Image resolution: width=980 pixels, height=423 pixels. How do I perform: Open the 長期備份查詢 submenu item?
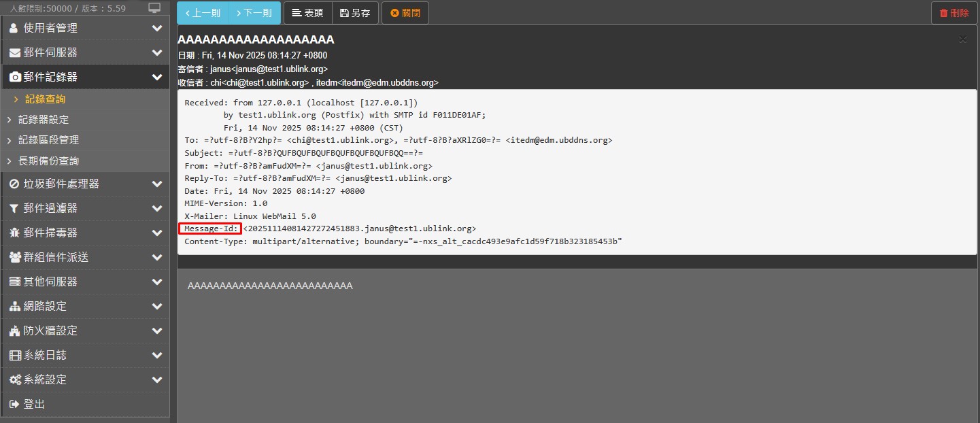click(x=48, y=161)
